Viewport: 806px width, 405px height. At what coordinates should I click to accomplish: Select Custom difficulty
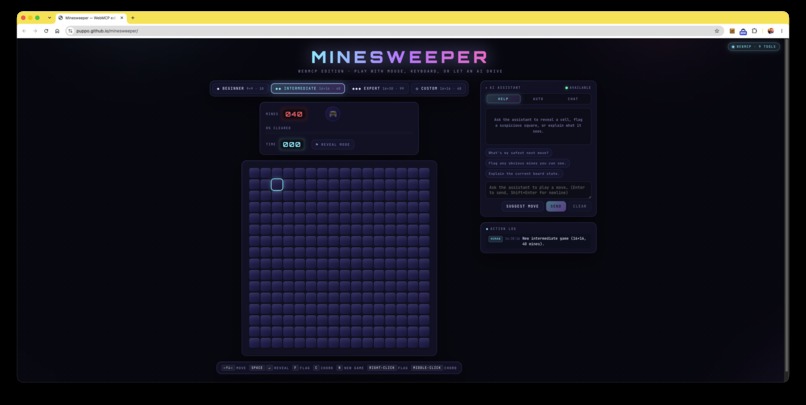tap(438, 88)
